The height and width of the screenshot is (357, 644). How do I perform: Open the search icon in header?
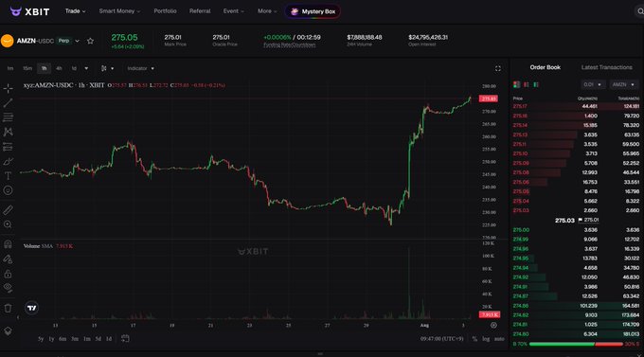(640, 11)
